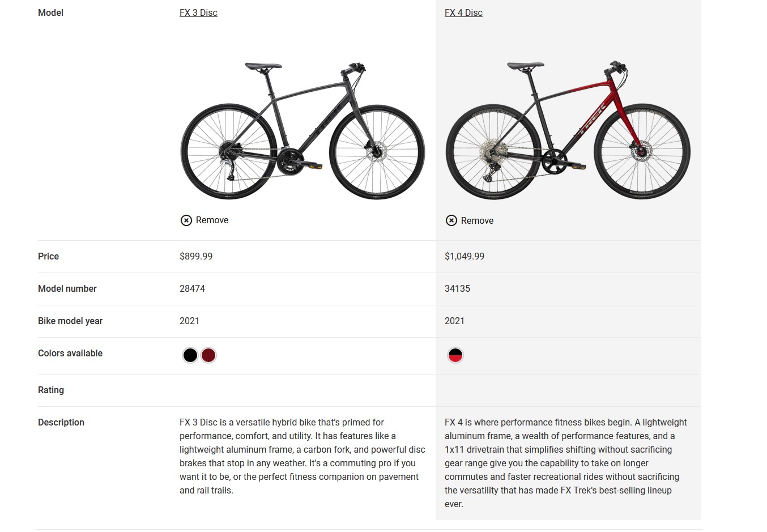Click the Remove text label under FX 4 Disc

tap(477, 221)
